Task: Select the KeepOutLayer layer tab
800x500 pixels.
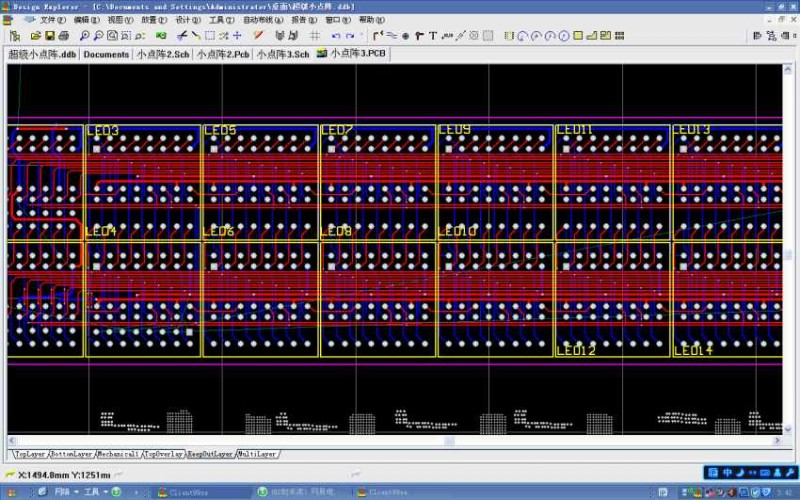Action: pyautogui.click(x=210, y=454)
